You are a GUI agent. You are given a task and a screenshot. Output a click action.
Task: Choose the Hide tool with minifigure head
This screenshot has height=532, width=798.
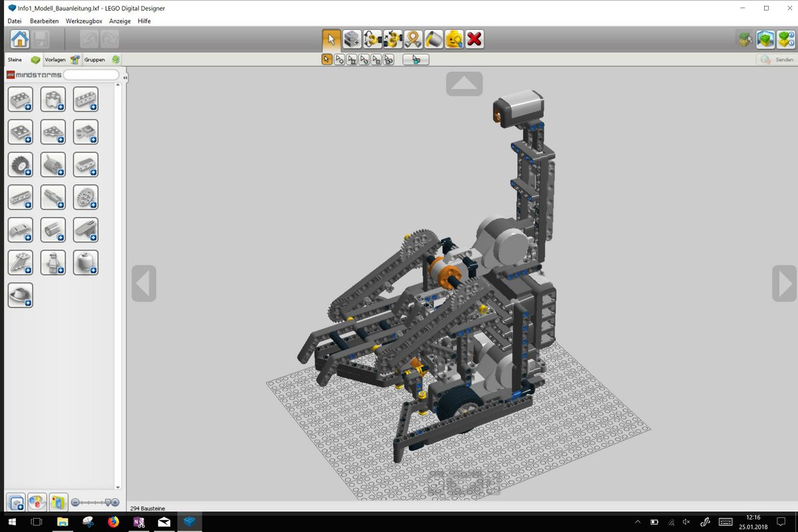coord(454,39)
